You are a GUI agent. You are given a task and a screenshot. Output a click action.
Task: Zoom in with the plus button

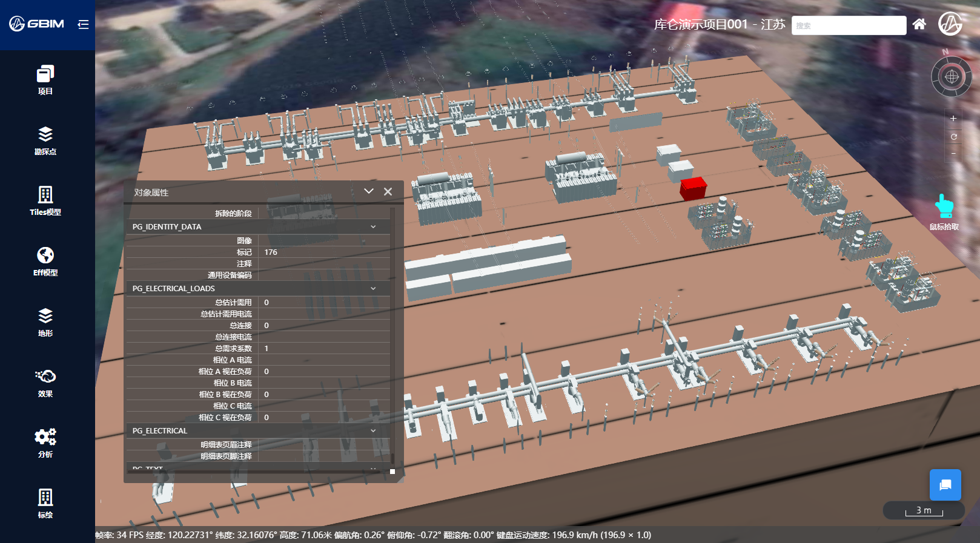[x=953, y=119]
